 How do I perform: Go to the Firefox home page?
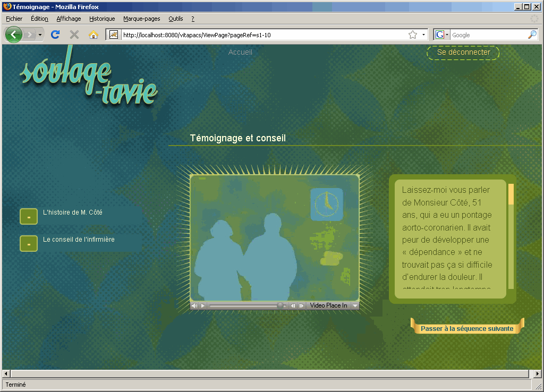[x=93, y=35]
